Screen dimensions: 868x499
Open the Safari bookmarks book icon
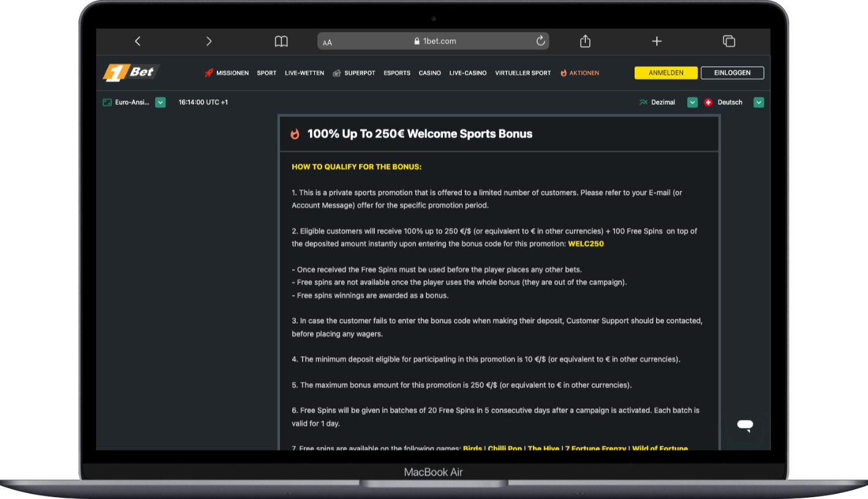[281, 41]
